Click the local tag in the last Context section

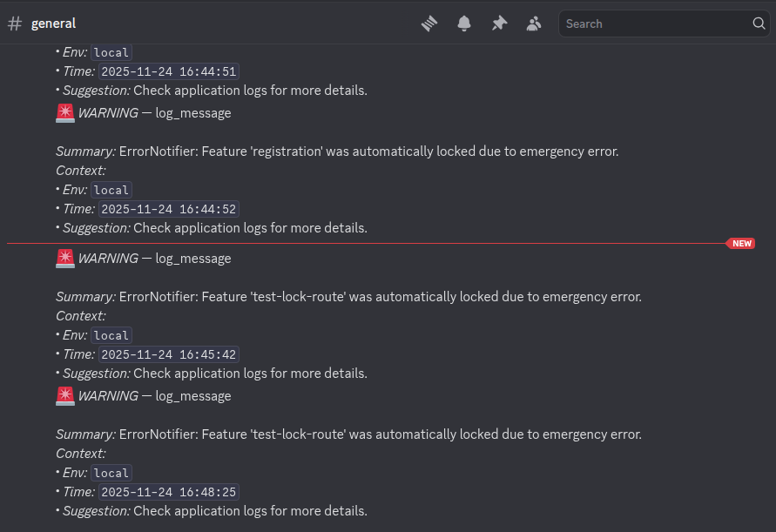(x=111, y=473)
